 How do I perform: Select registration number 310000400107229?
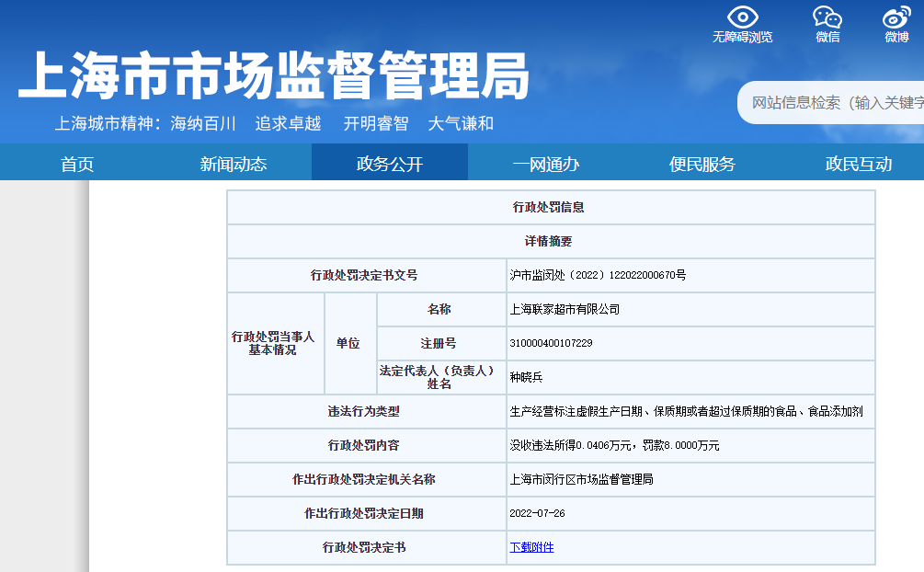(x=551, y=343)
